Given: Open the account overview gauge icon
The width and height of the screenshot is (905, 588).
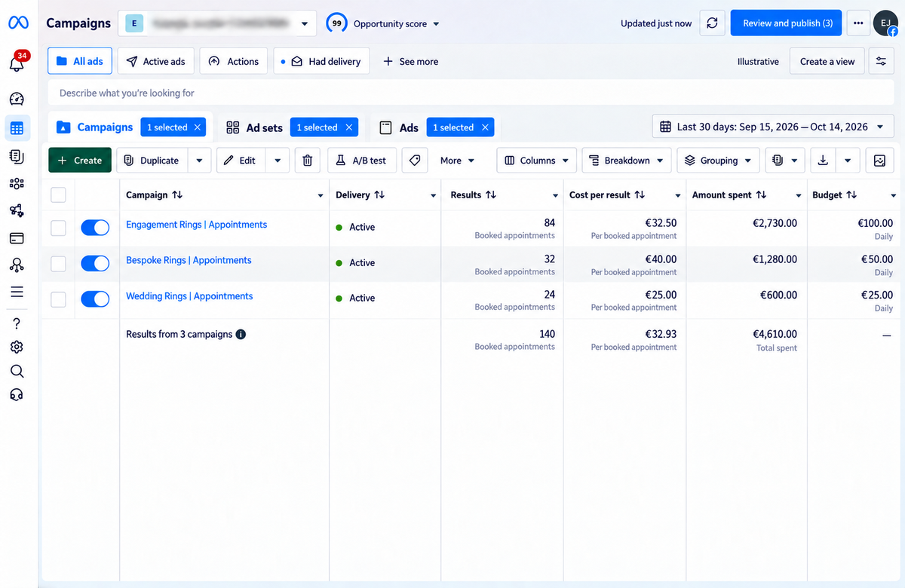Looking at the screenshot, I should click(17, 99).
